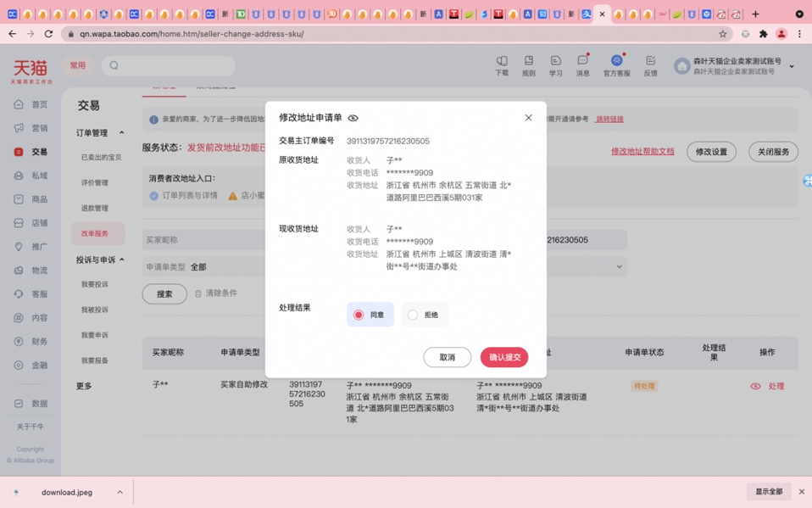Open 我要投诉 menu item
The width and height of the screenshot is (812, 508).
94,284
